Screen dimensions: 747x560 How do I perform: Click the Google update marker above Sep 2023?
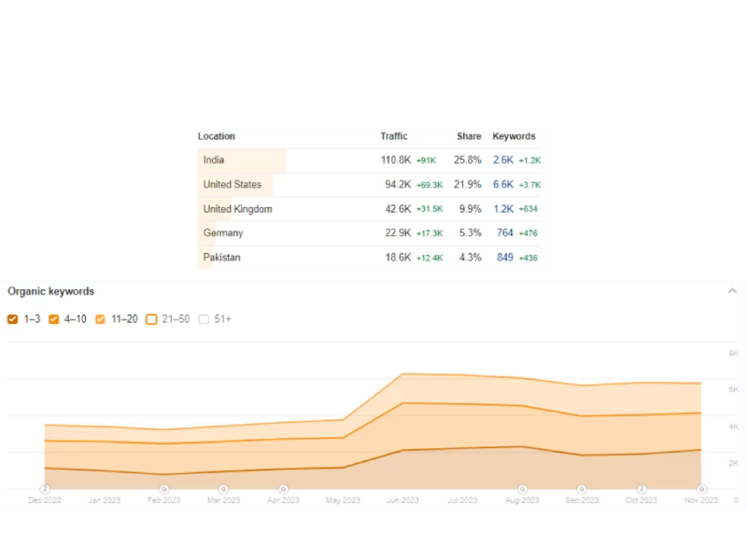pyautogui.click(x=582, y=488)
